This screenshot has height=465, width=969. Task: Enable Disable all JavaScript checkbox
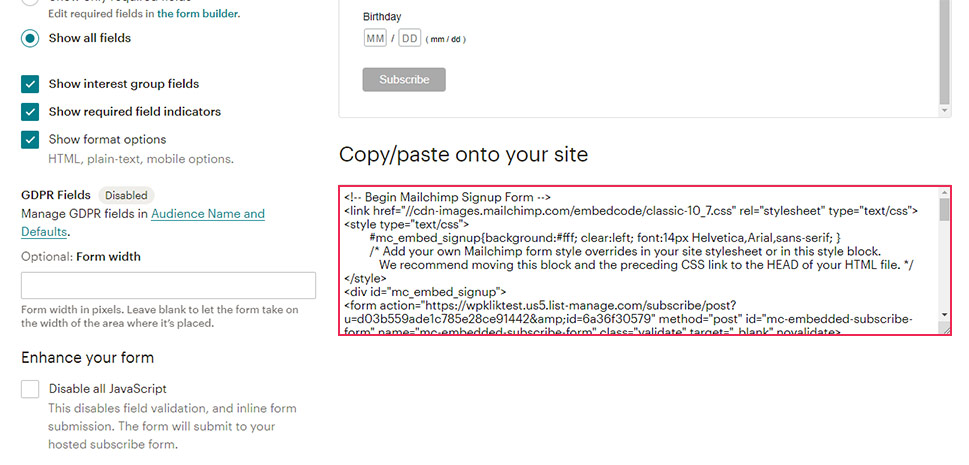pyautogui.click(x=30, y=389)
